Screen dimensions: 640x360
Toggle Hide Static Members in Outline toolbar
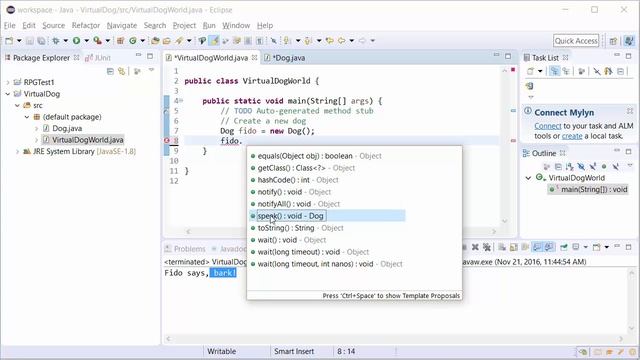click(x=592, y=167)
